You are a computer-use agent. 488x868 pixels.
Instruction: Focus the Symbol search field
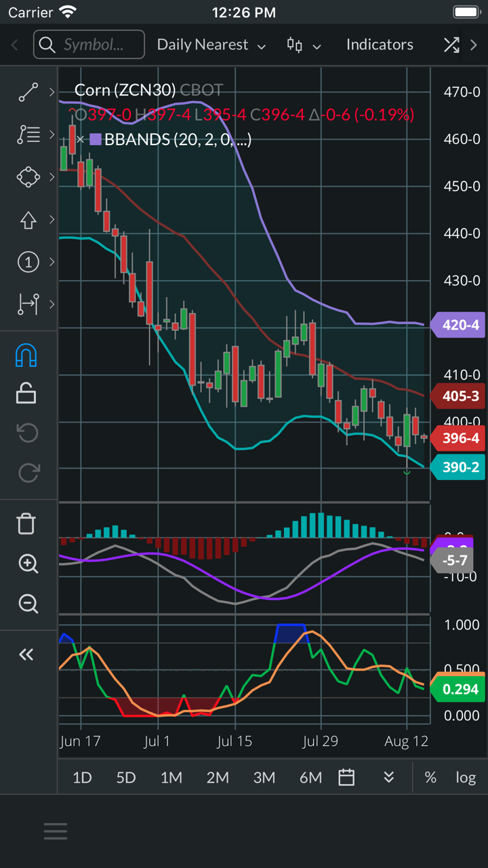pyautogui.click(x=89, y=45)
